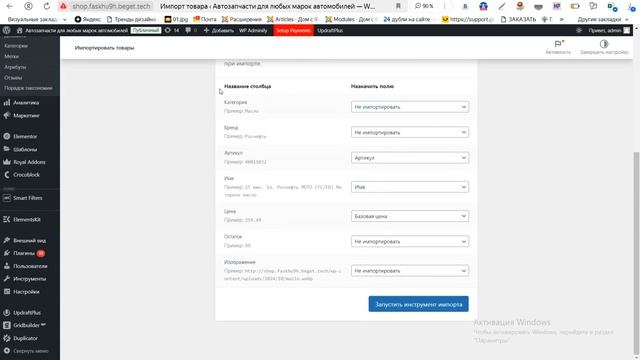Open Внешний вид in the sidebar
Screen dimensions: 640x360
(29, 240)
